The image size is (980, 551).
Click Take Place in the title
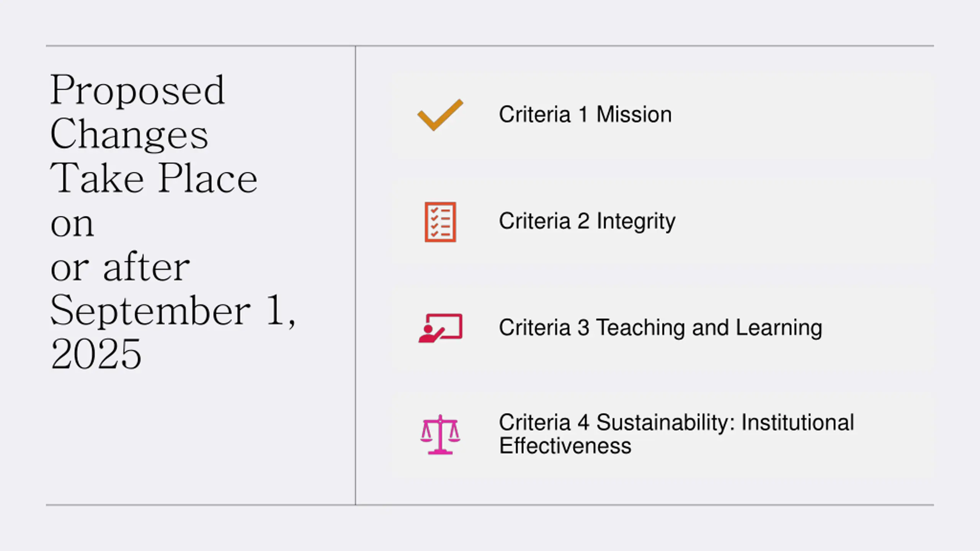154,178
